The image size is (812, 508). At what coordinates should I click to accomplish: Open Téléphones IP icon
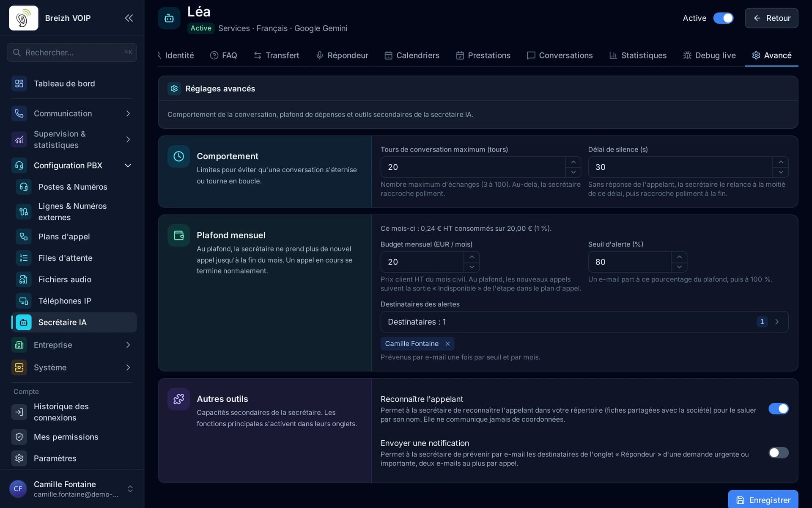pyautogui.click(x=24, y=301)
